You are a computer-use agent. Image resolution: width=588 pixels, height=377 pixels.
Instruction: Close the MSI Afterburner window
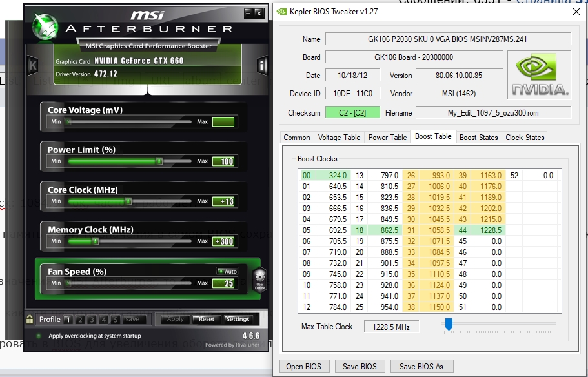pos(259,13)
